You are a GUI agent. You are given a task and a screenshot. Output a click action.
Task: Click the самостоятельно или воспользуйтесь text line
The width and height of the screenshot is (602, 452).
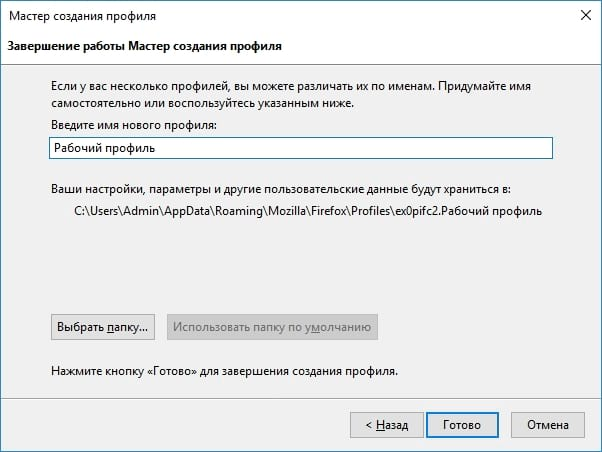pos(203,103)
